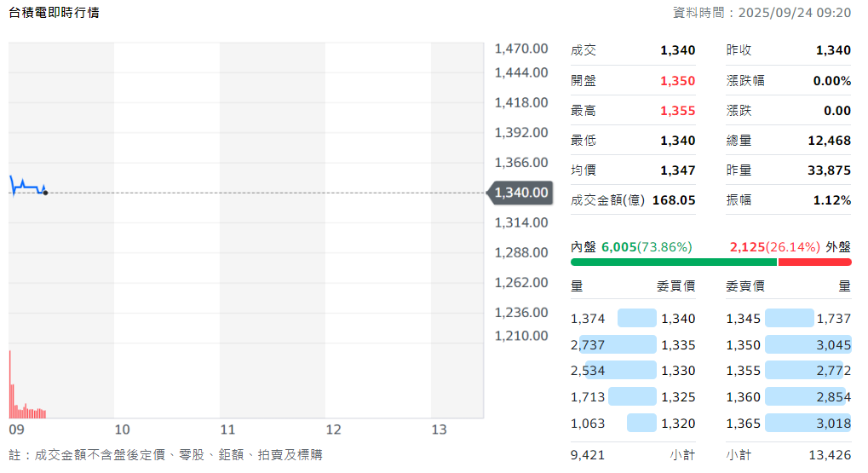Click the 09 hour label on time axis
This screenshot has height=473, width=868.
[x=16, y=430]
